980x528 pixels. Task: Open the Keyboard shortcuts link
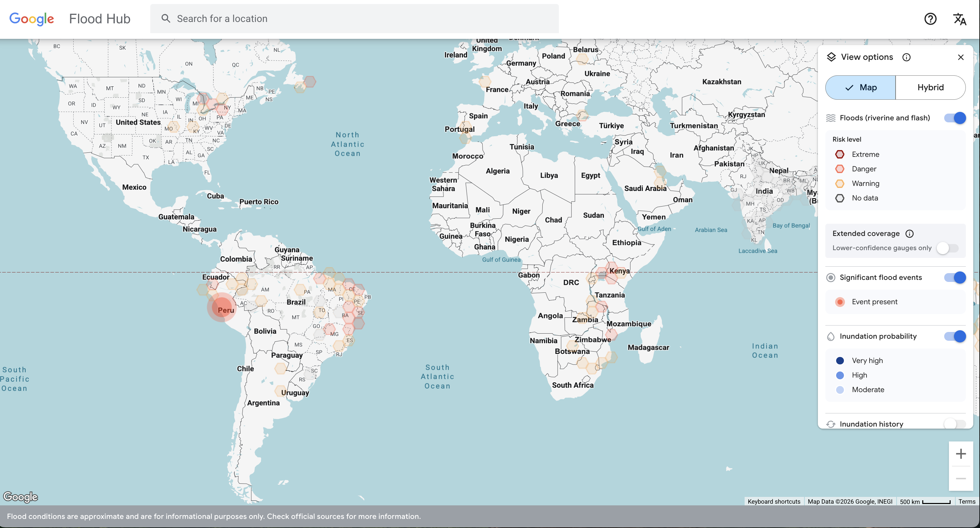[x=774, y=501]
